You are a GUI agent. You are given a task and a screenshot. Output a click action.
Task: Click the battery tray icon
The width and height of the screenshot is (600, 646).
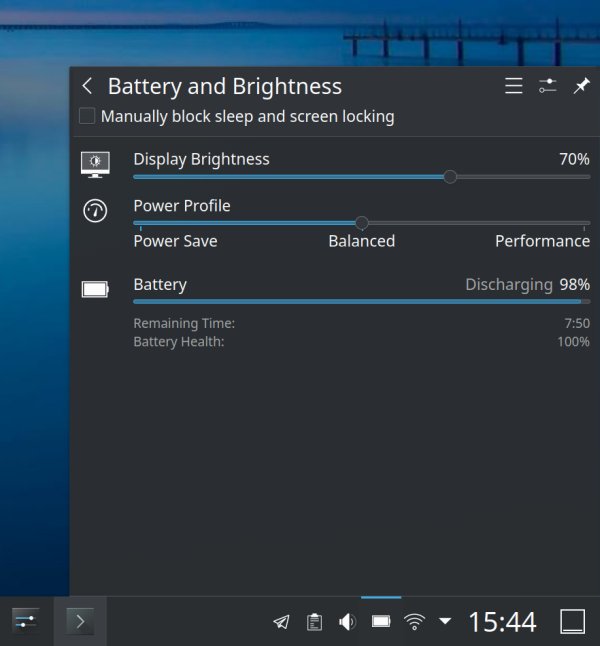coord(381,621)
